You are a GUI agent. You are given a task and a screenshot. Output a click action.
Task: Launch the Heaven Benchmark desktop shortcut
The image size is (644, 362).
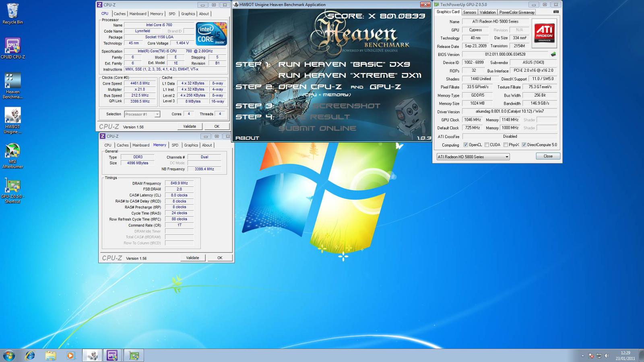(12, 85)
